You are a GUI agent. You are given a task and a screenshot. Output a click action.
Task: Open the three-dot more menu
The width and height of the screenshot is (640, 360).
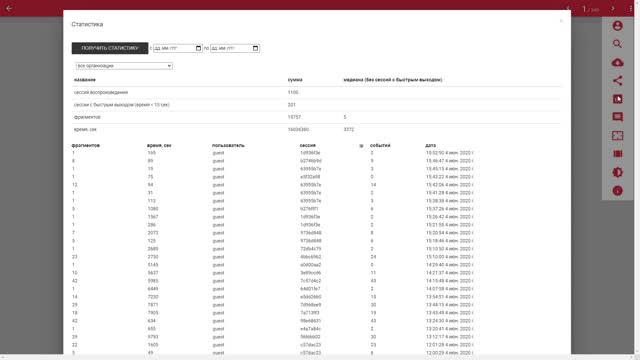click(631, 8)
